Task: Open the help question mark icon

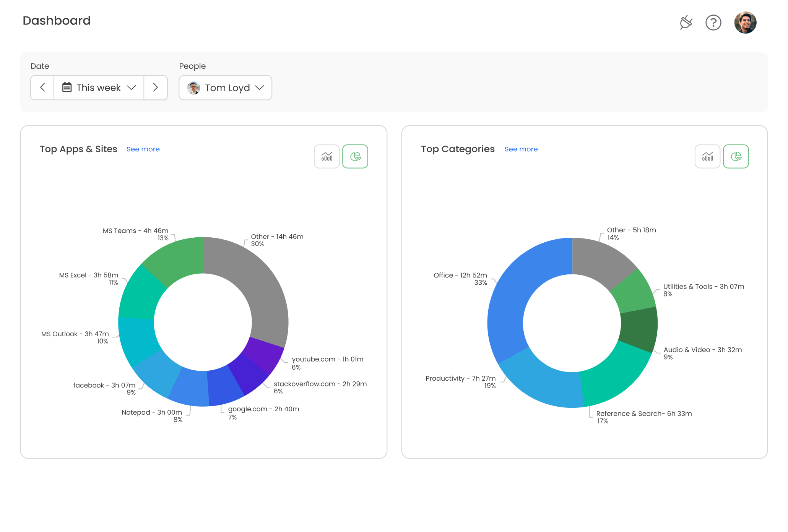Action: (713, 23)
